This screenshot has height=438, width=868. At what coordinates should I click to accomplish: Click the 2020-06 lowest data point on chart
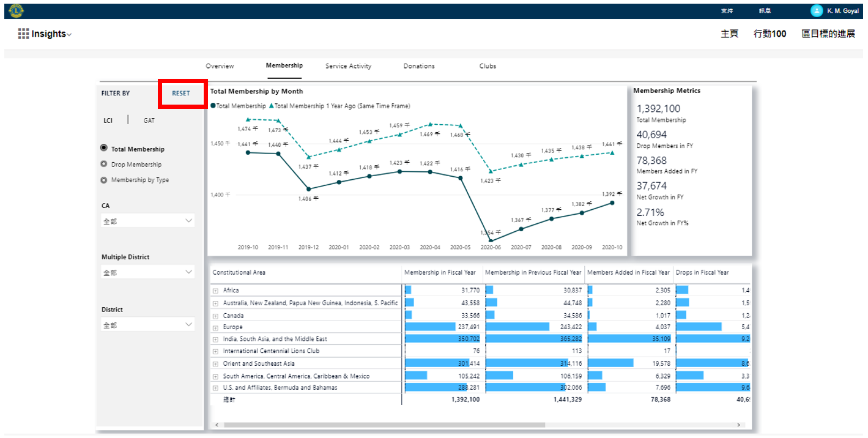point(491,241)
